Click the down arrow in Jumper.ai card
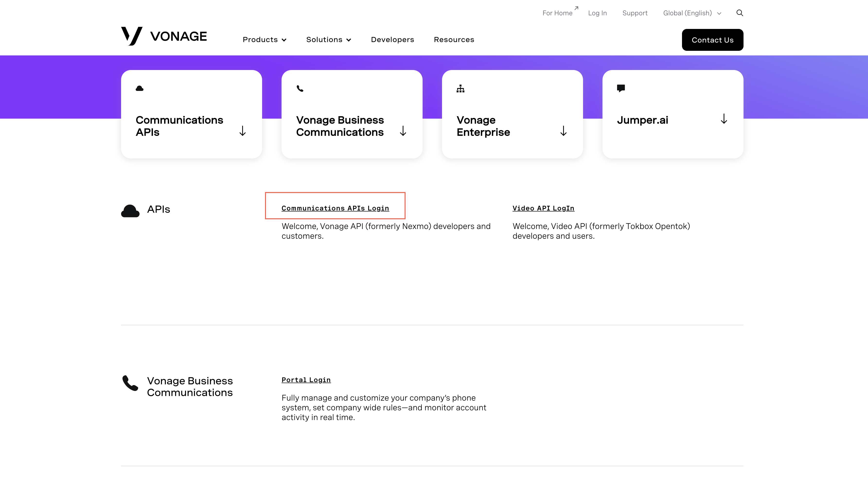868x493 pixels. (x=724, y=119)
